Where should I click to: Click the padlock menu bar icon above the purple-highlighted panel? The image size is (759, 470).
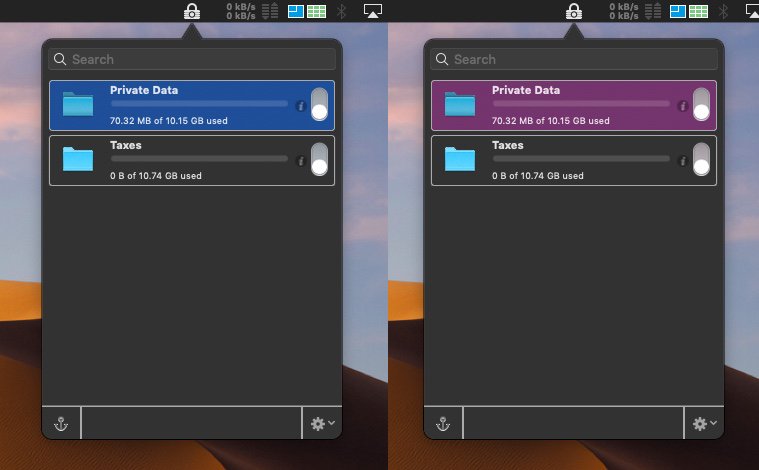click(574, 11)
